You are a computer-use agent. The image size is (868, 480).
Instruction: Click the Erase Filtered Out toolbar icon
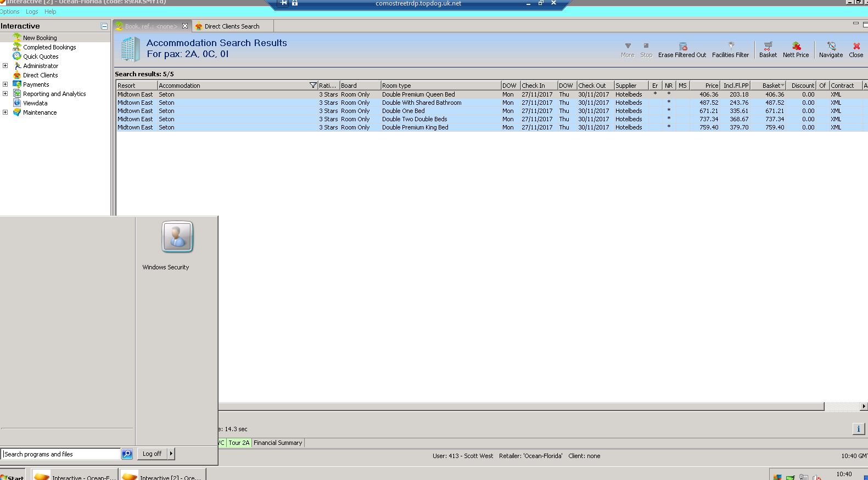(683, 46)
